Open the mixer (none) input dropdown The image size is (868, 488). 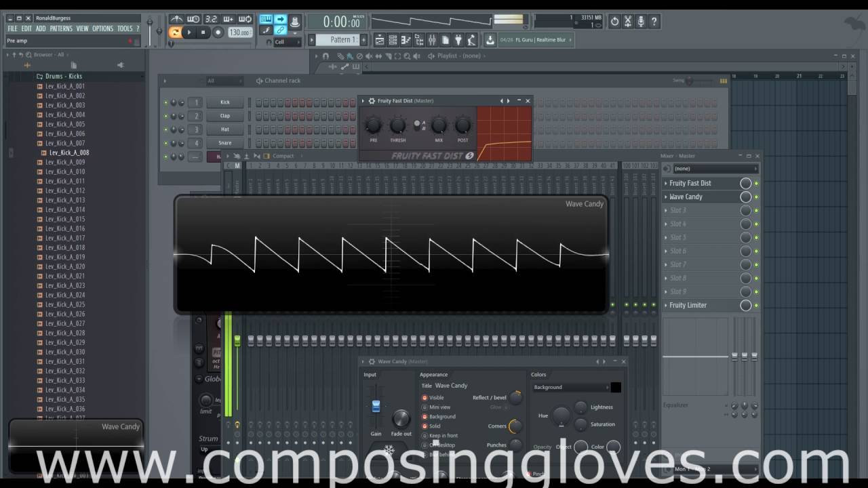(x=715, y=168)
